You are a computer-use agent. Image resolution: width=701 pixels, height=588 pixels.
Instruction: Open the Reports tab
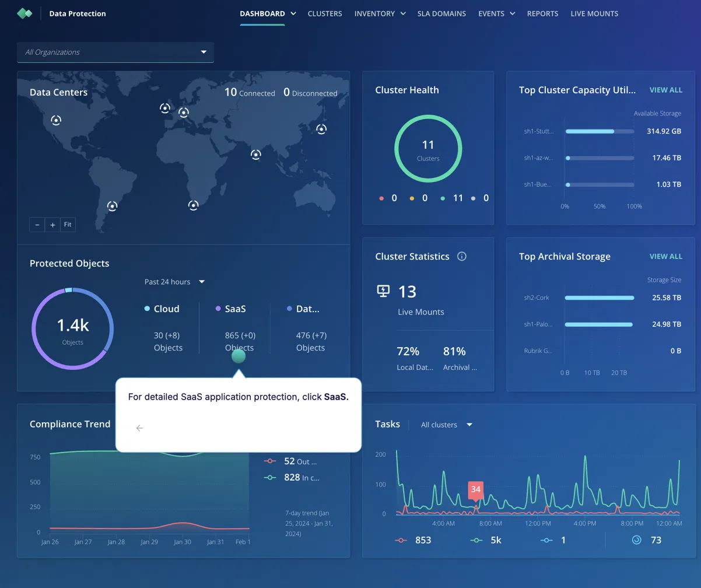[x=542, y=13]
